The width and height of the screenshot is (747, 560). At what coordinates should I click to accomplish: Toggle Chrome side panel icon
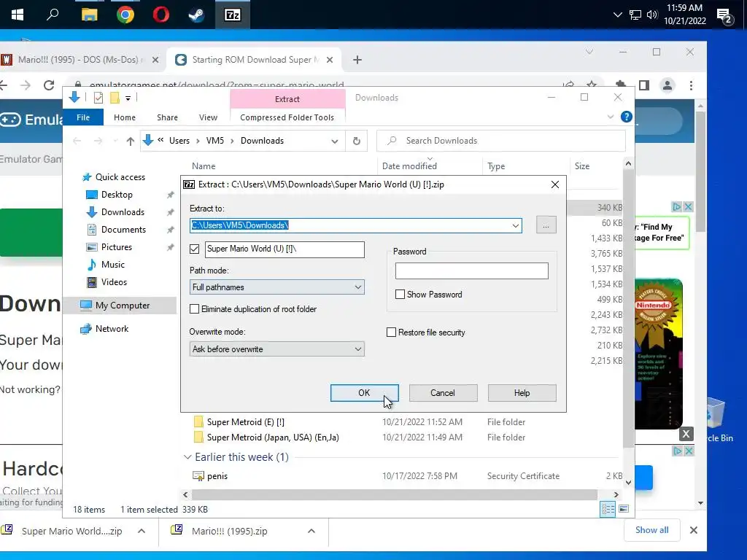coord(644,85)
